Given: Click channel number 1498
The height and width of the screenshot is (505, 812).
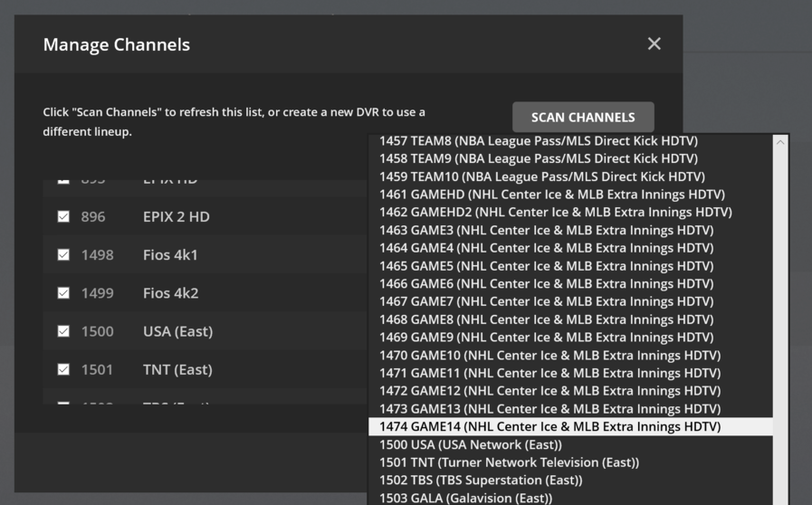Looking at the screenshot, I should pyautogui.click(x=98, y=255).
